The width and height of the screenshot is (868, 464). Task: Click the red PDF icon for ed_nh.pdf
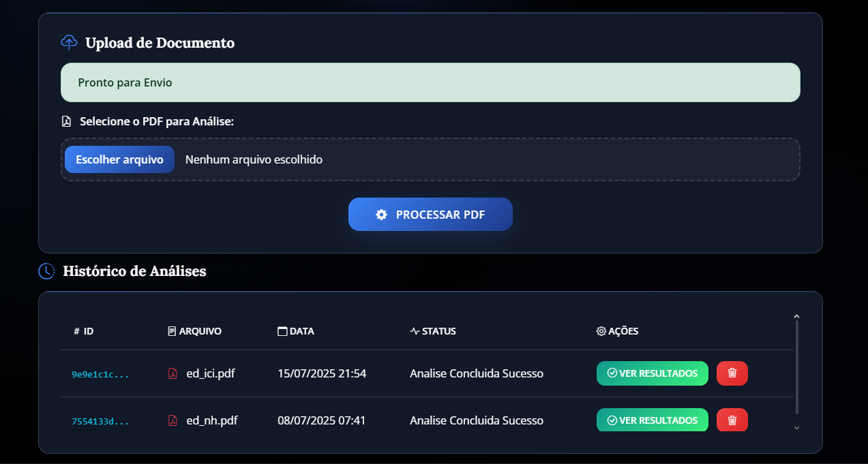pyautogui.click(x=173, y=420)
